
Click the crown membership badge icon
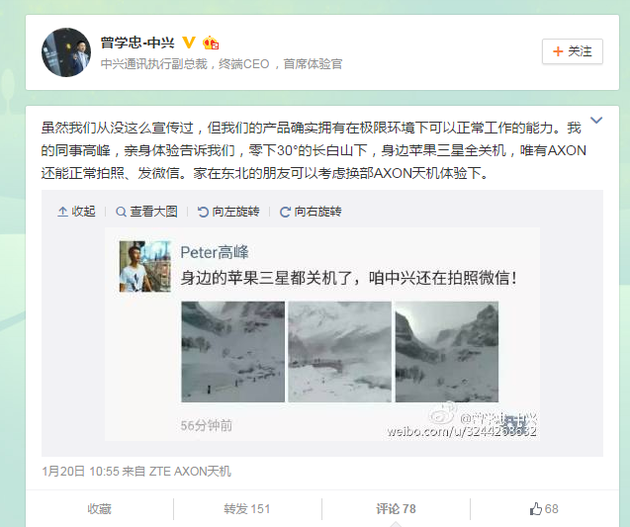(211, 43)
